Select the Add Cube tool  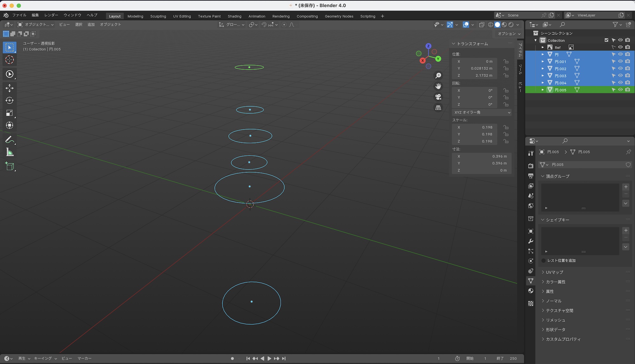coord(10,166)
